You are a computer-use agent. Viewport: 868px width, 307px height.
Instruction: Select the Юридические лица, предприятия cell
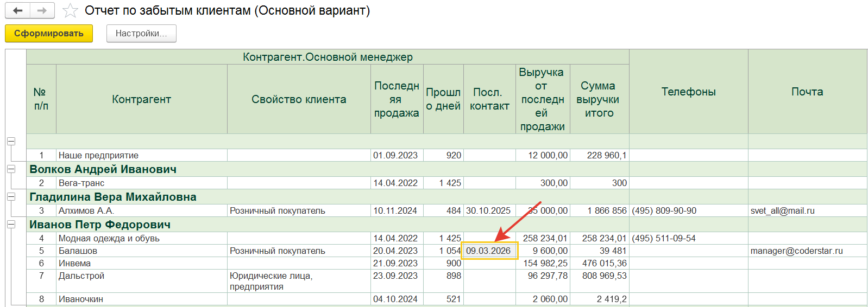pos(299,281)
